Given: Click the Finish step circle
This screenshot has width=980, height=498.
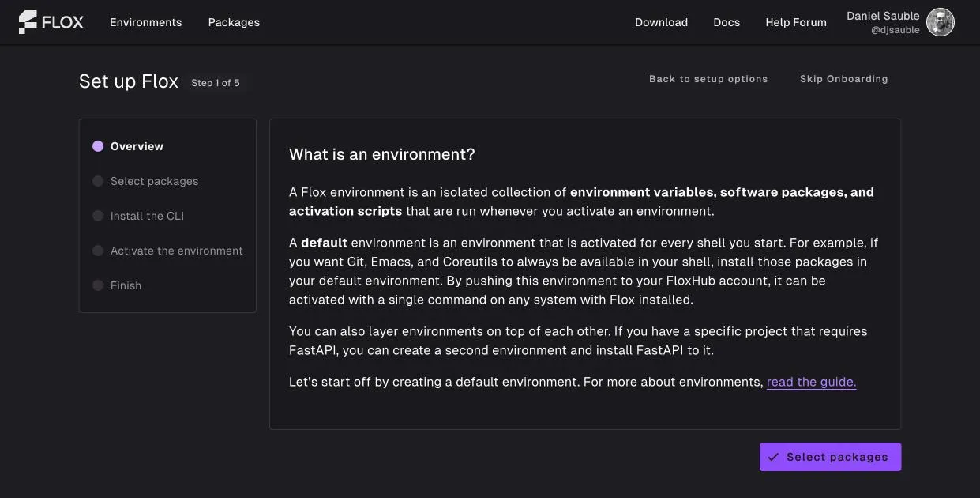Looking at the screenshot, I should [98, 285].
